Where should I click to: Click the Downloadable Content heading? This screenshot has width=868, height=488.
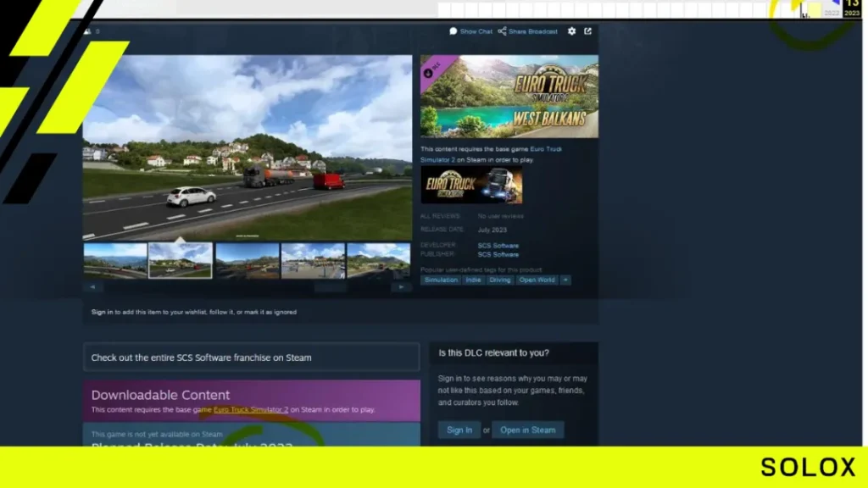160,395
